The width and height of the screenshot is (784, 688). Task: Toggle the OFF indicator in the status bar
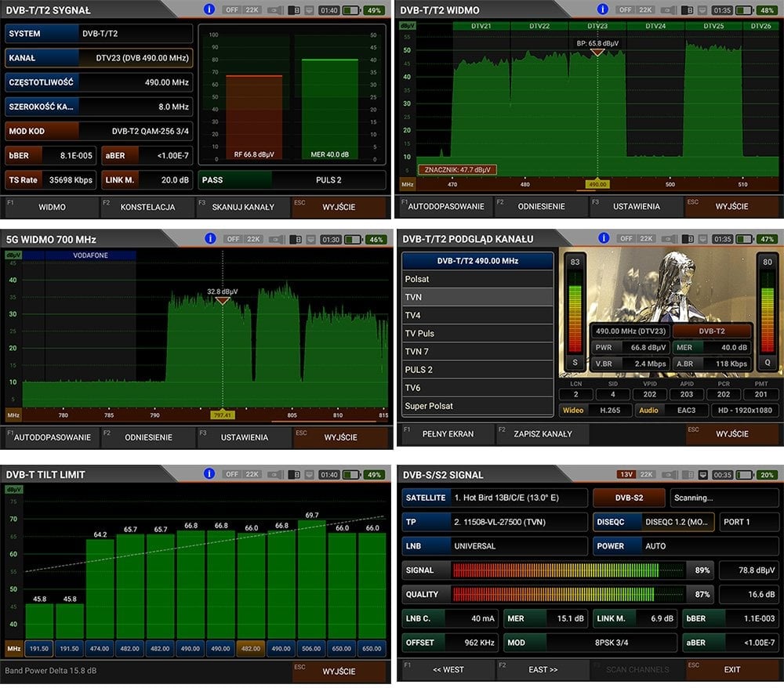232,10
